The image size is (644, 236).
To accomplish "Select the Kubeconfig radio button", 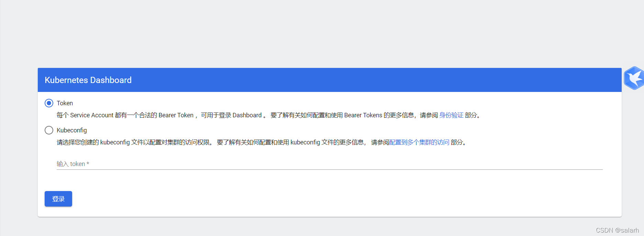I will [49, 130].
